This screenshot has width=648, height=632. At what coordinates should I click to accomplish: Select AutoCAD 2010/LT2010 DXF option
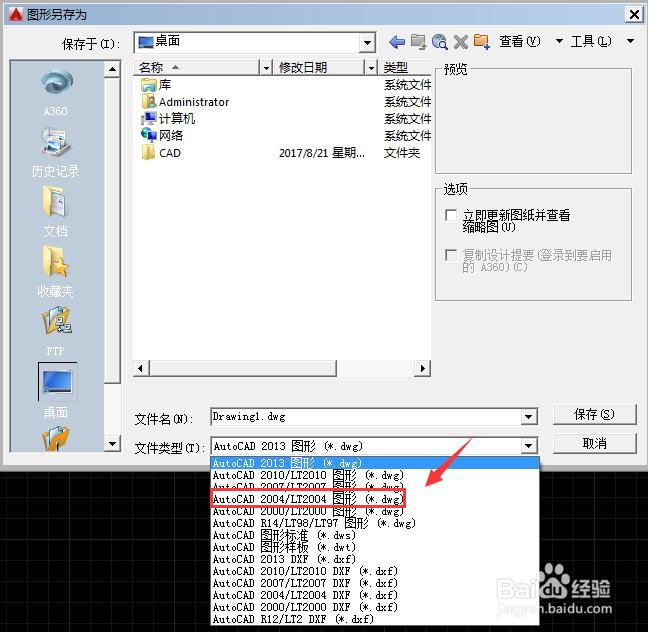[375, 571]
